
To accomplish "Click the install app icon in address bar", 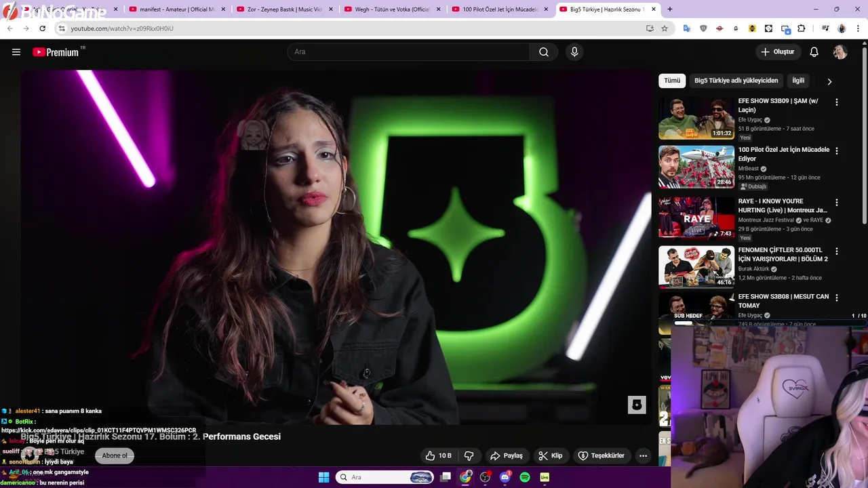I will pos(650,28).
